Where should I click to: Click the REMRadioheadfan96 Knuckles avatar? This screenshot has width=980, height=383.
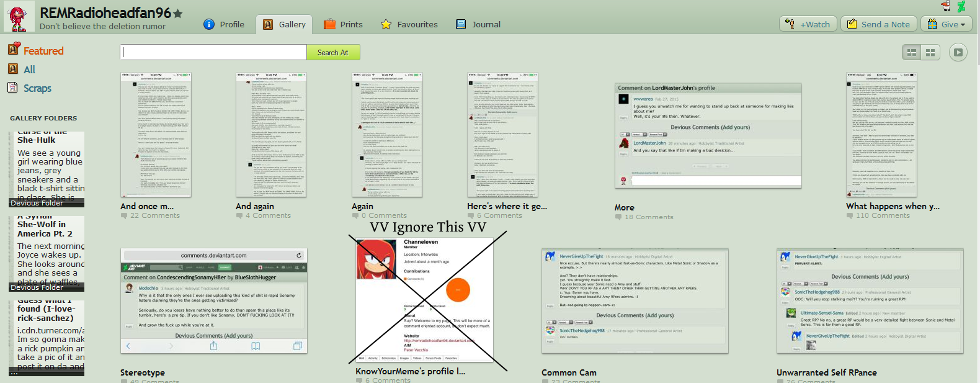coord(19,16)
